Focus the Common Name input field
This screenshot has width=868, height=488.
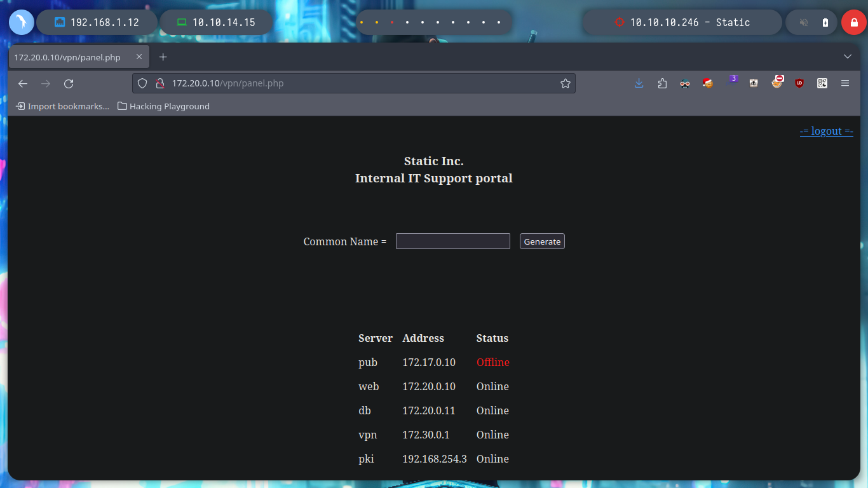click(453, 241)
